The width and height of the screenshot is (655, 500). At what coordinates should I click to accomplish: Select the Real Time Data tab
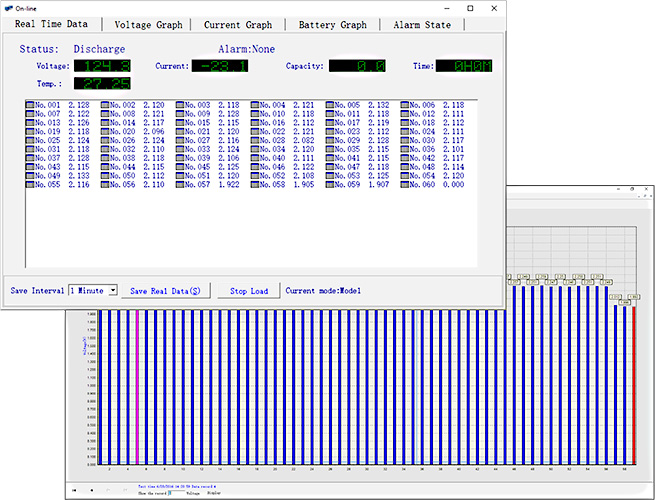click(51, 24)
